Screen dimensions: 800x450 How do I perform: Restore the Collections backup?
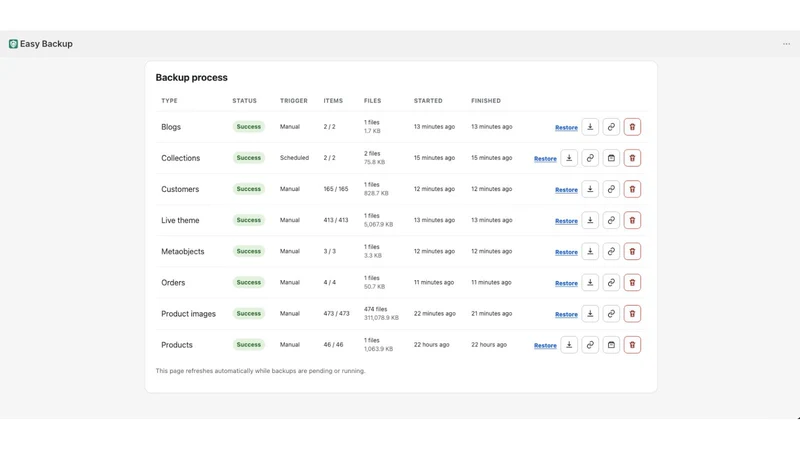click(x=545, y=159)
